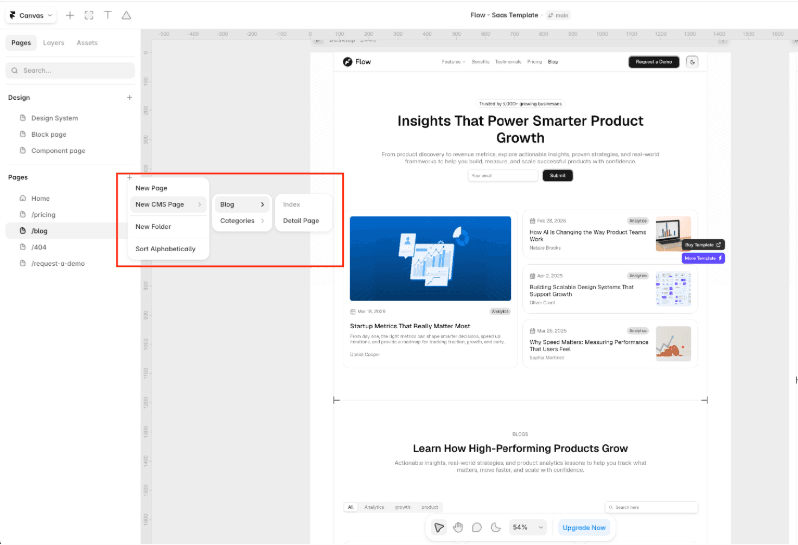Open the Component page entry

(x=58, y=151)
